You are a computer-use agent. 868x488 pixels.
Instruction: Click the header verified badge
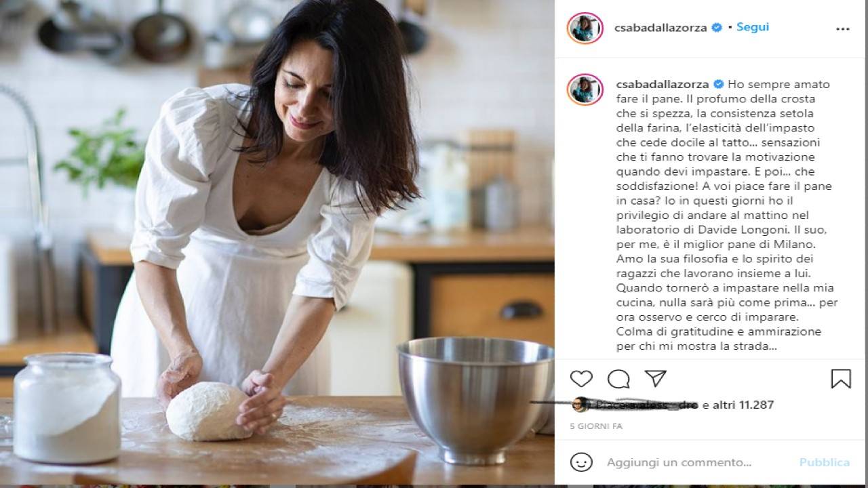716,28
